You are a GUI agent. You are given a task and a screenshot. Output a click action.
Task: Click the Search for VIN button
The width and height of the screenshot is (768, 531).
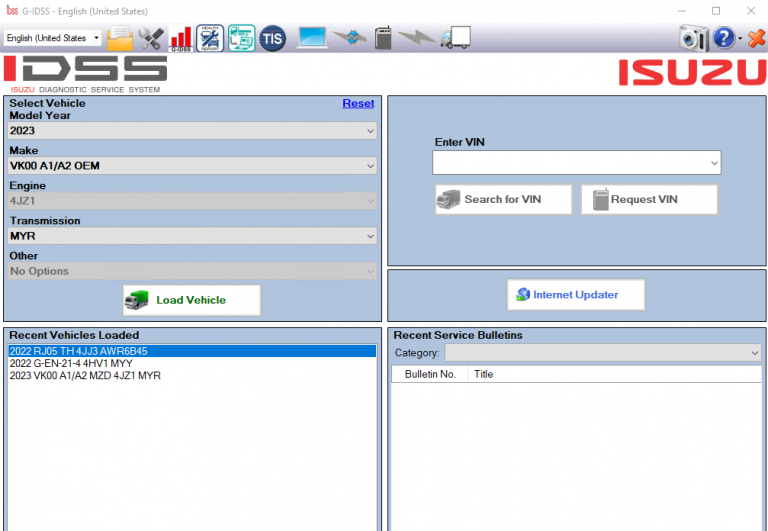point(504,199)
